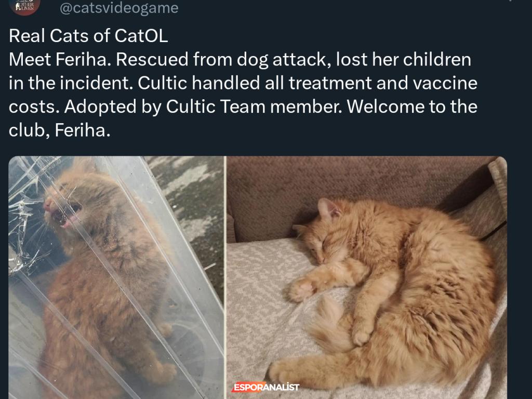This screenshot has height=399, width=532.
Task: Click the white divider between the two photos
Action: [225, 277]
